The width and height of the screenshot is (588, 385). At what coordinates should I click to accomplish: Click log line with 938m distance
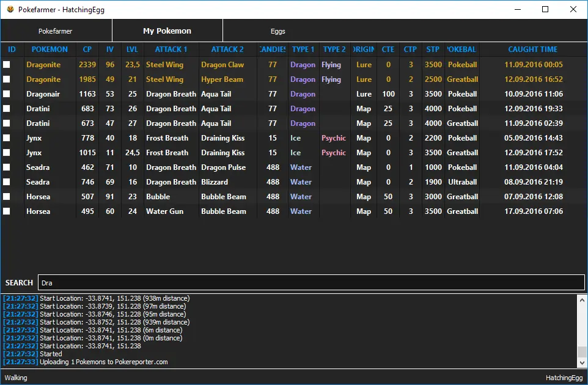click(x=97, y=298)
